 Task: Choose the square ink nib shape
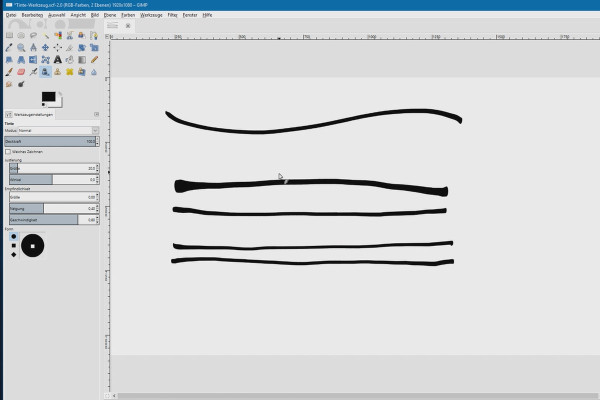14,245
